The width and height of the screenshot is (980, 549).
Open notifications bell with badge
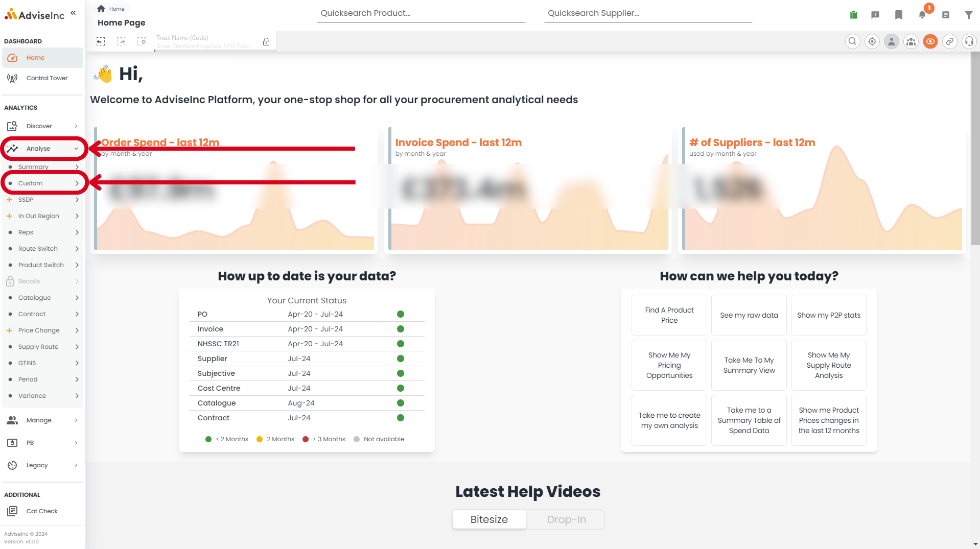[923, 14]
